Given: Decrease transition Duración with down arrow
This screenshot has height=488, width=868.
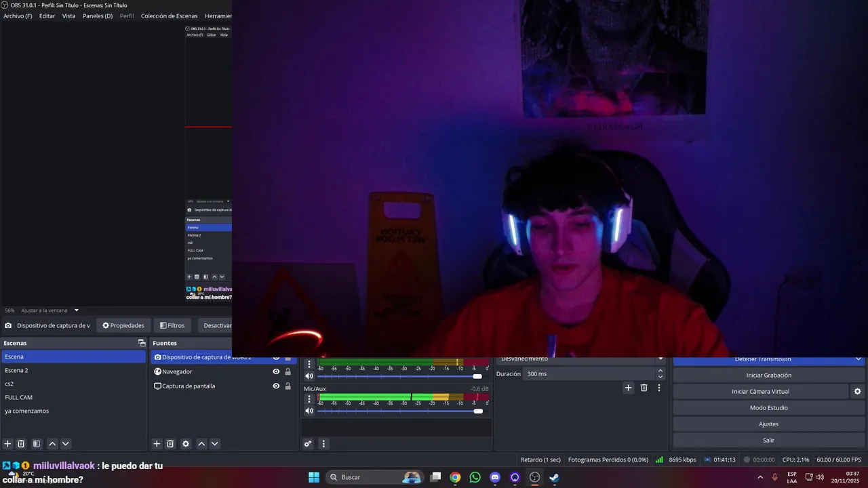Looking at the screenshot, I should [660, 377].
